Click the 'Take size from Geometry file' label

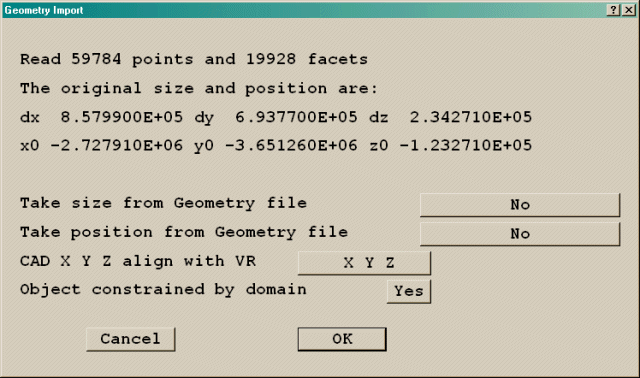(x=163, y=203)
